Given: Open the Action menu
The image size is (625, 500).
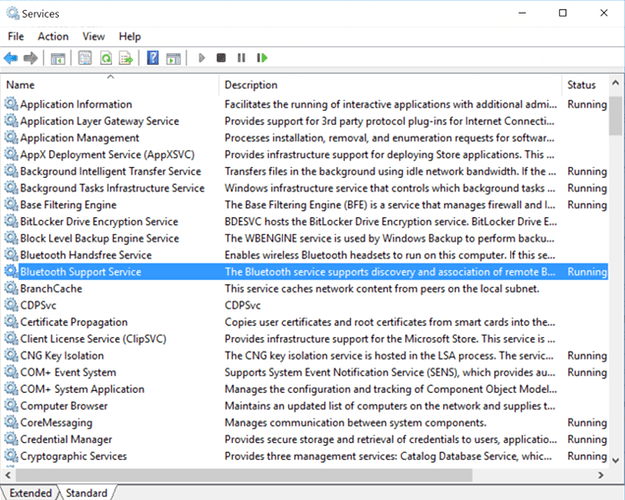Looking at the screenshot, I should [53, 36].
